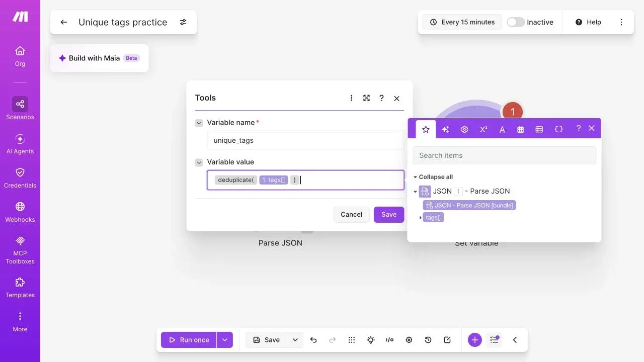The width and height of the screenshot is (644, 362).
Task: Click the Search items field
Action: 504,155
